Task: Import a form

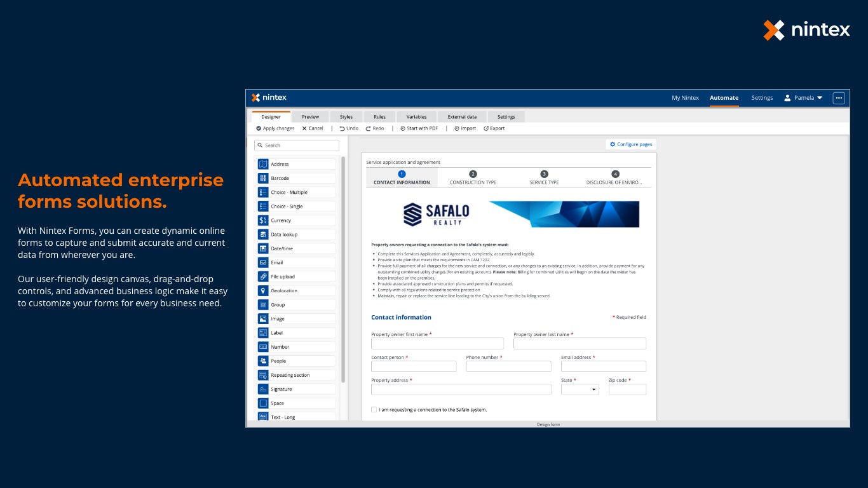Action: (465, 128)
